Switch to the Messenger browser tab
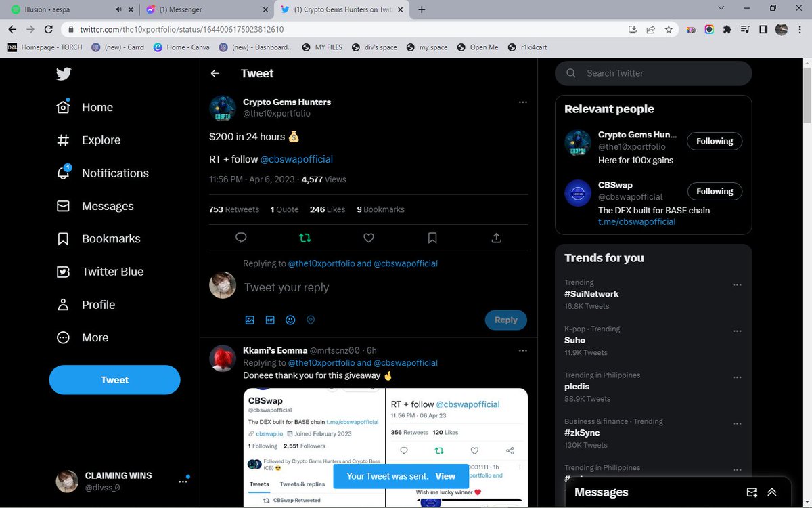 [x=206, y=9]
